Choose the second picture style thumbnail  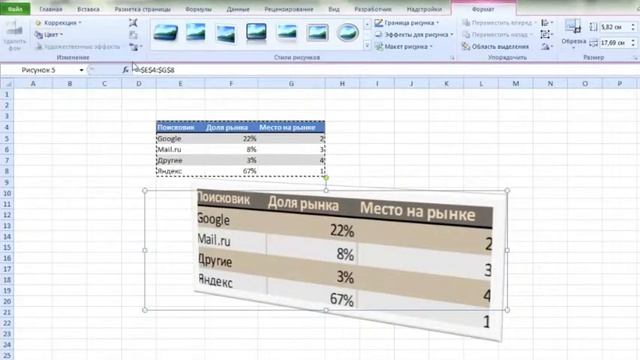tap(196, 32)
